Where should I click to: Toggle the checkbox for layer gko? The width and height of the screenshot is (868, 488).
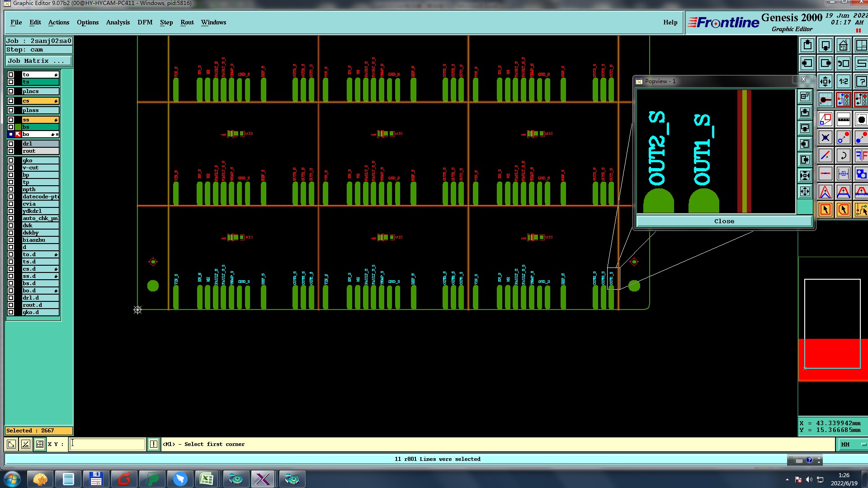pyautogui.click(x=11, y=160)
